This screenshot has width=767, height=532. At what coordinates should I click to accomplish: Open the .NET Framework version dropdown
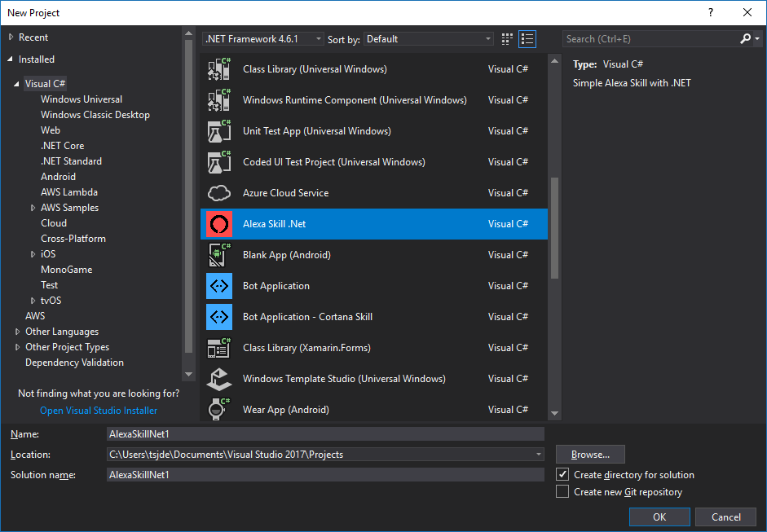262,39
